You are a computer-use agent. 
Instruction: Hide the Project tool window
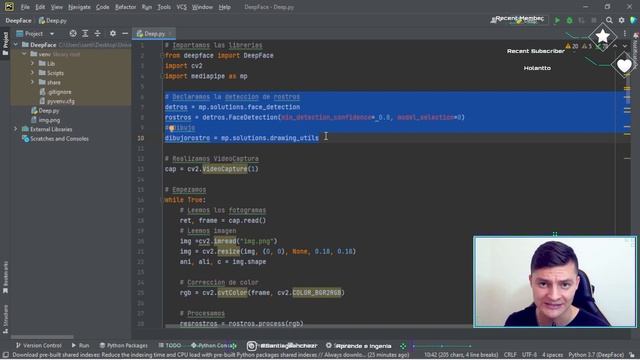point(125,33)
